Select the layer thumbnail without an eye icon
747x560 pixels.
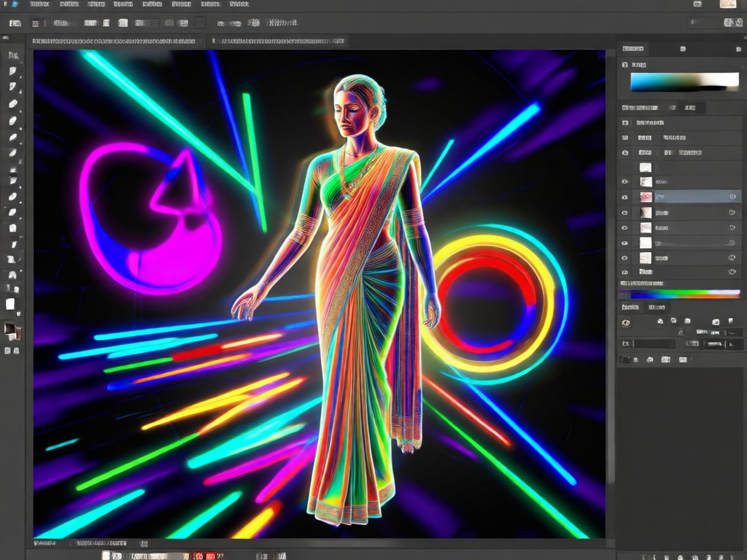coord(645,168)
